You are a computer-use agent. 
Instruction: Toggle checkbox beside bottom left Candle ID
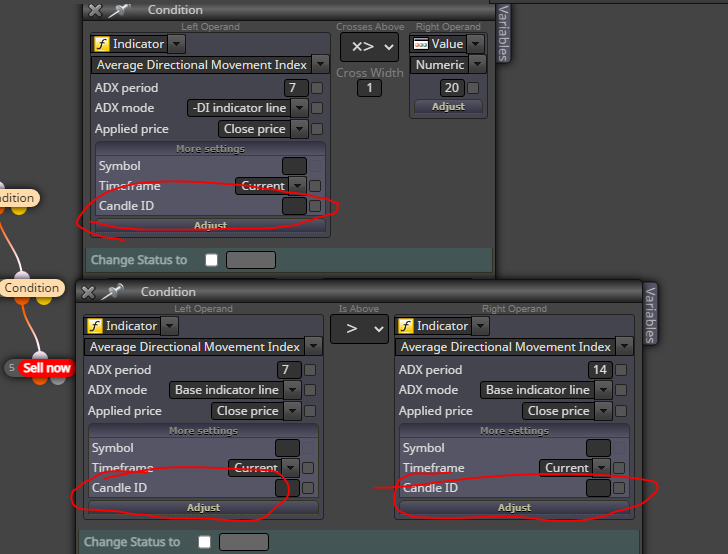click(308, 488)
